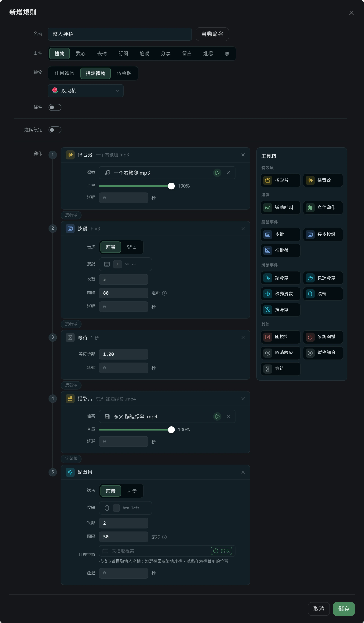This screenshot has height=623, width=364.
Task: Add 長按滑鼠 tool from toolbox
Action: click(x=323, y=278)
